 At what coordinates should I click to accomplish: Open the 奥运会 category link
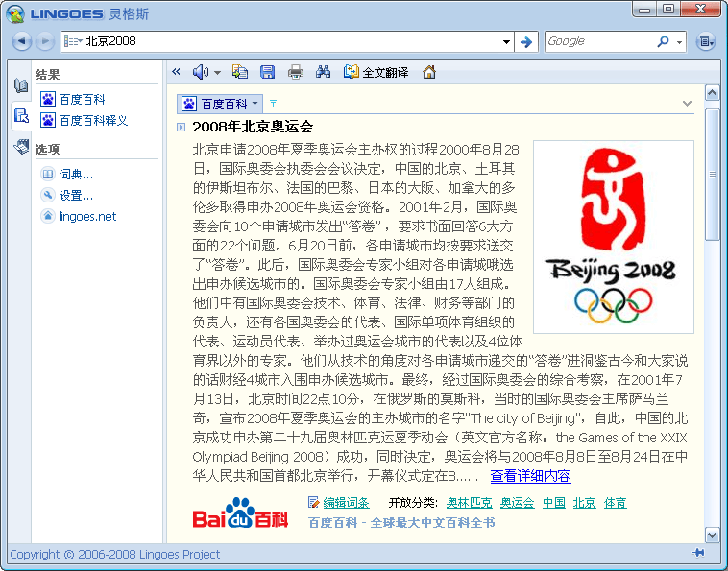[x=518, y=503]
